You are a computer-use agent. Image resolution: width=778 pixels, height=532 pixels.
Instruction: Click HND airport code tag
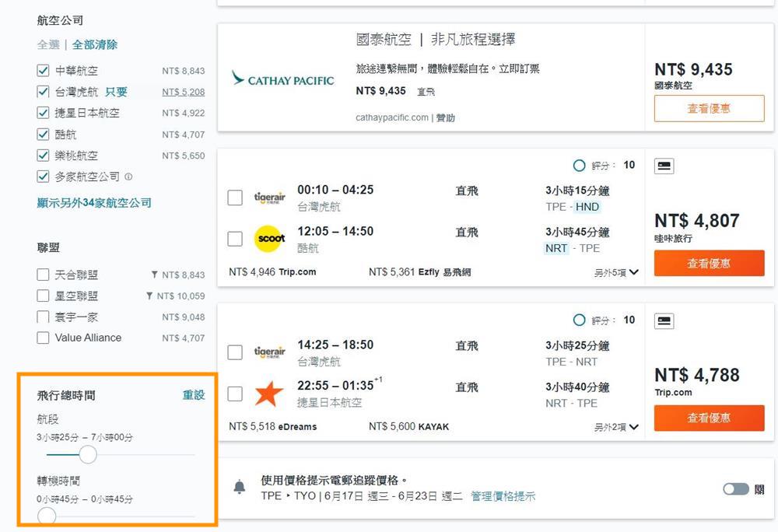pos(587,207)
